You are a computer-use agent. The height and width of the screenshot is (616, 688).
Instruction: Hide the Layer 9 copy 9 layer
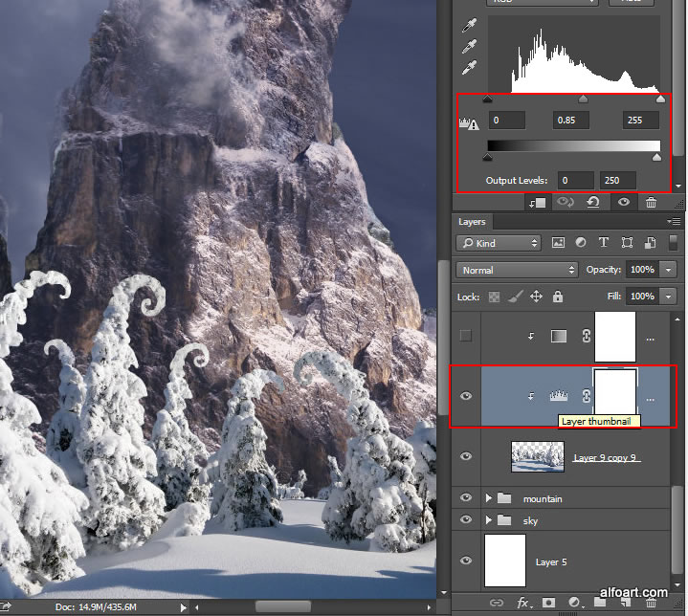pyautogui.click(x=466, y=457)
